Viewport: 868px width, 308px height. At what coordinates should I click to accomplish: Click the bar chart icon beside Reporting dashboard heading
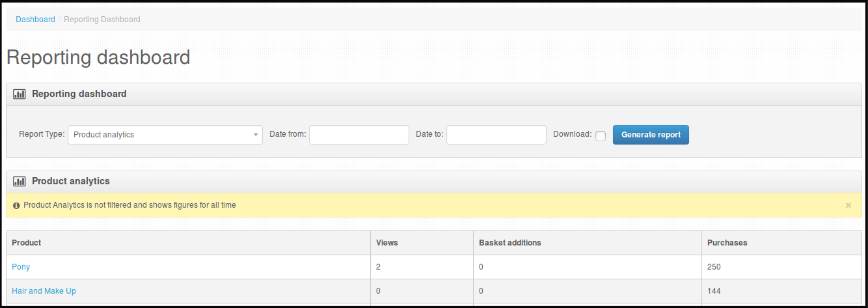click(19, 94)
